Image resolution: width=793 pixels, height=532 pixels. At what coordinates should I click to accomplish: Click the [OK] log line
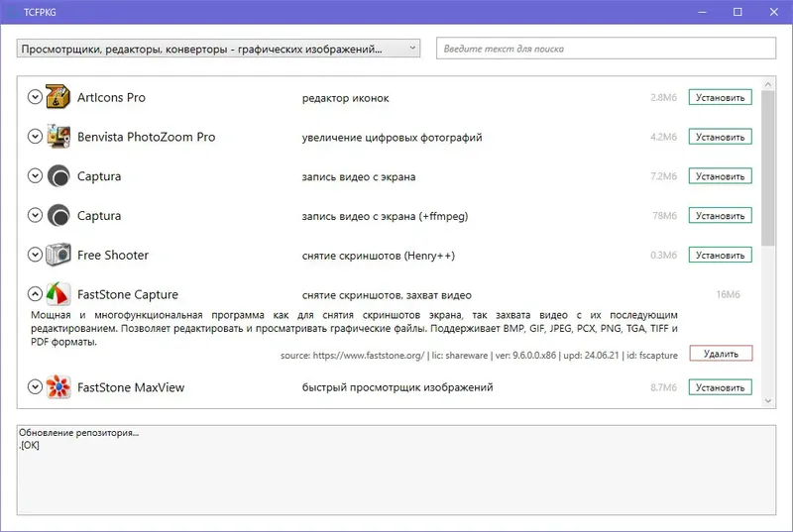coord(29,445)
